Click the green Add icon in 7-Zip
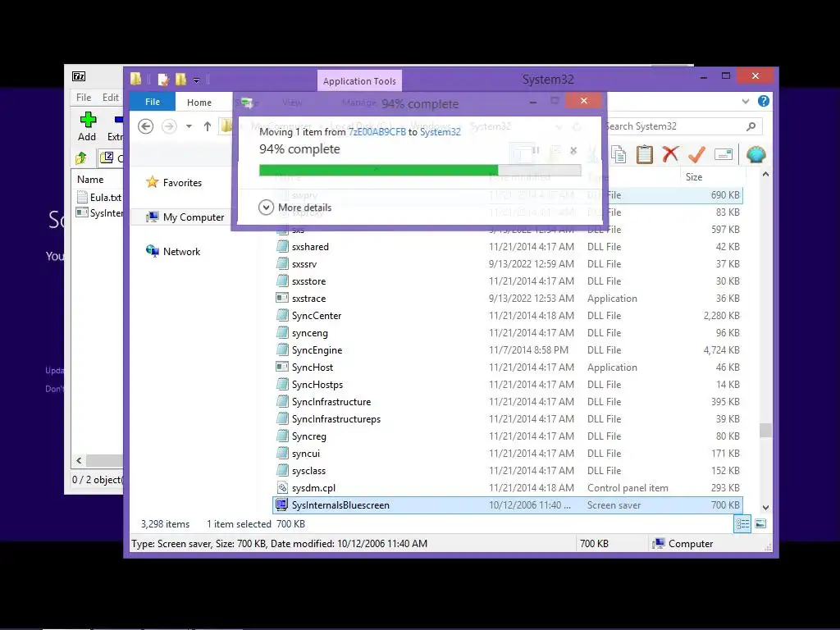The width and height of the screenshot is (840, 630). 88,120
